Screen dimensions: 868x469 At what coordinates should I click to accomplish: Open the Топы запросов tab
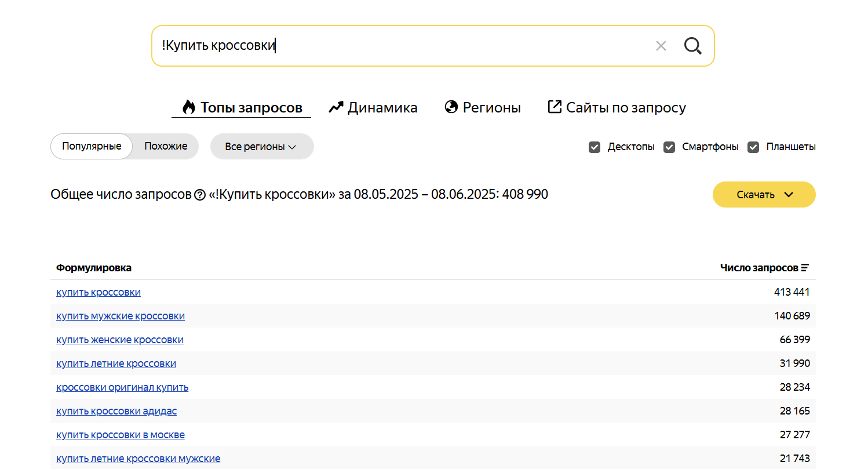pos(241,107)
